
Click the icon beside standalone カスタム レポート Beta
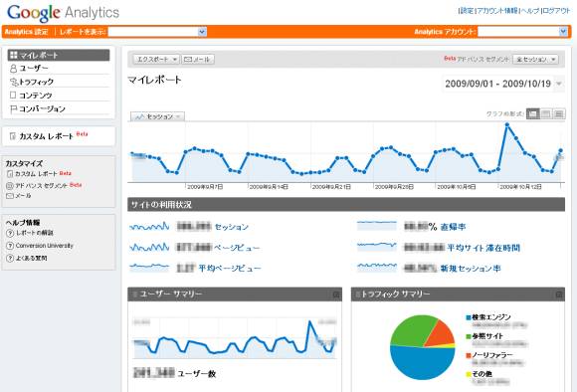13,136
